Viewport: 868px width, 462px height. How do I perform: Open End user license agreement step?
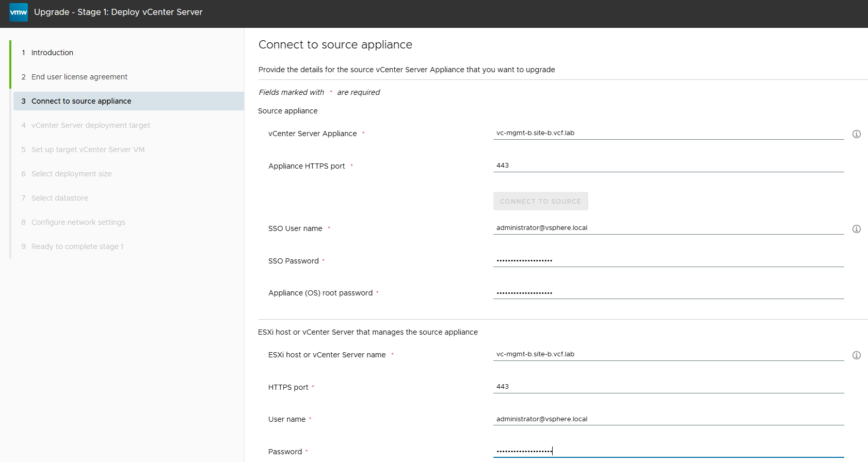[x=79, y=77]
